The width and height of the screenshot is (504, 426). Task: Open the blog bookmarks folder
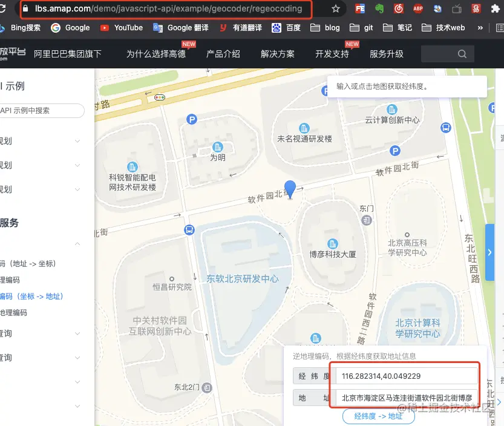tap(325, 28)
